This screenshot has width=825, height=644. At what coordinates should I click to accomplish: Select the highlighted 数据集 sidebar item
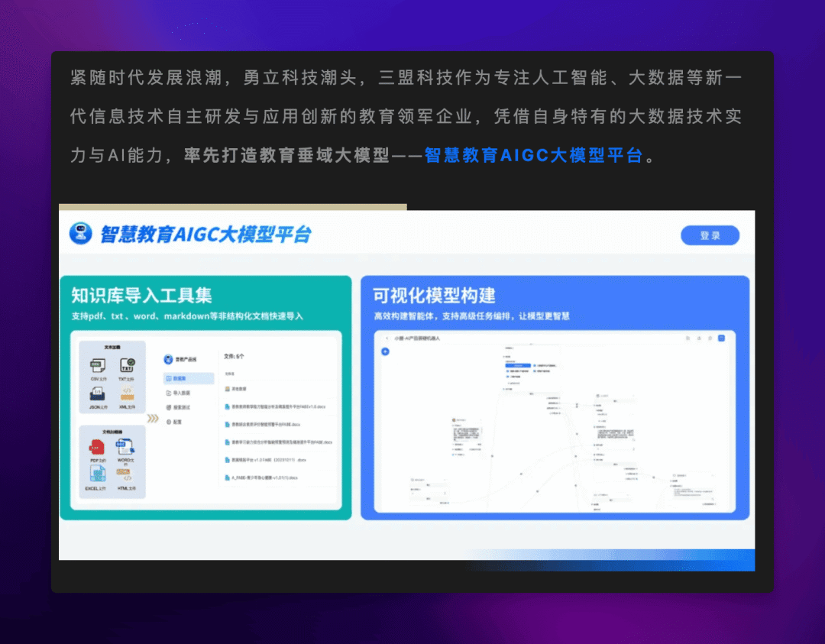click(x=189, y=378)
